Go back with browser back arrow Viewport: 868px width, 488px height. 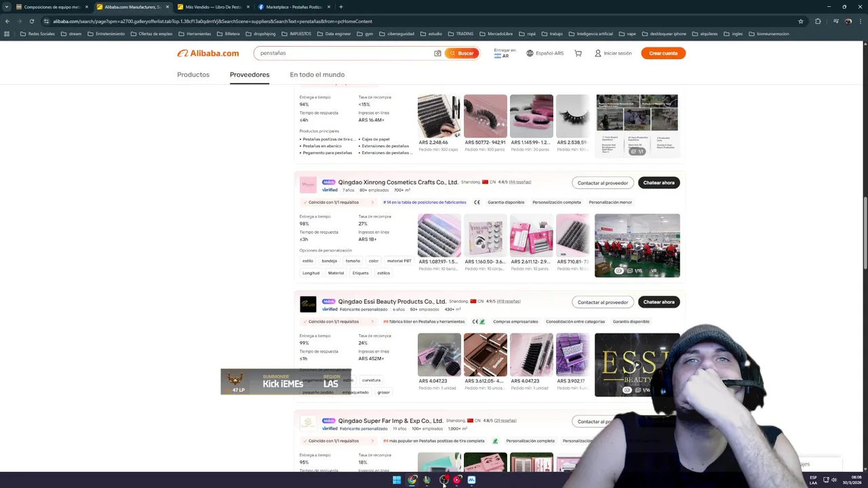point(7,21)
